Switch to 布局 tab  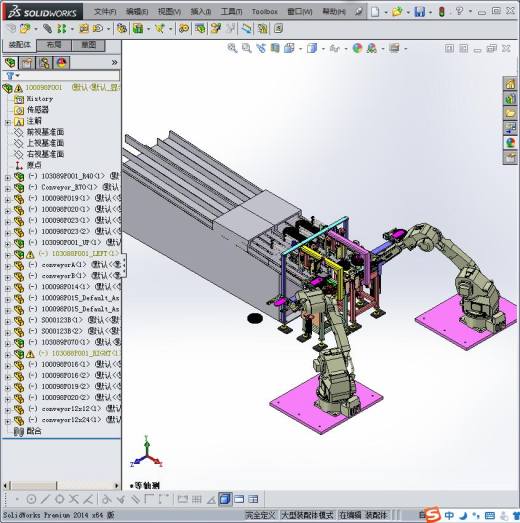54,45
